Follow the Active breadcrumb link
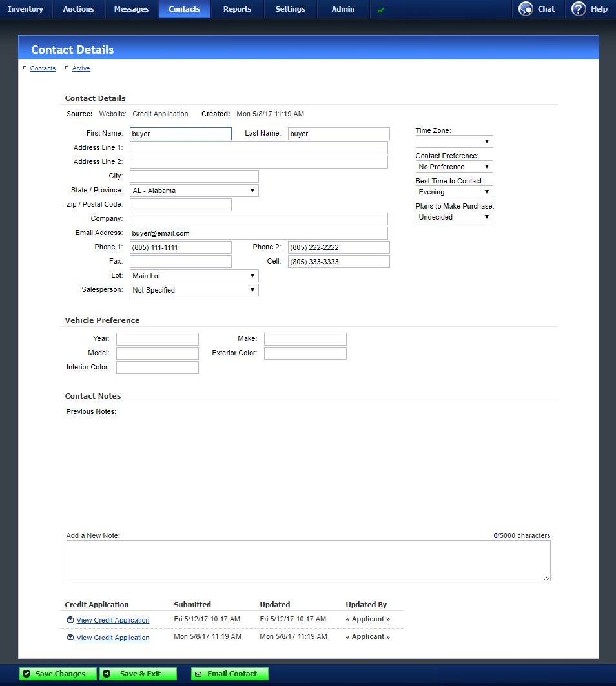The width and height of the screenshot is (616, 686). pyautogui.click(x=81, y=68)
